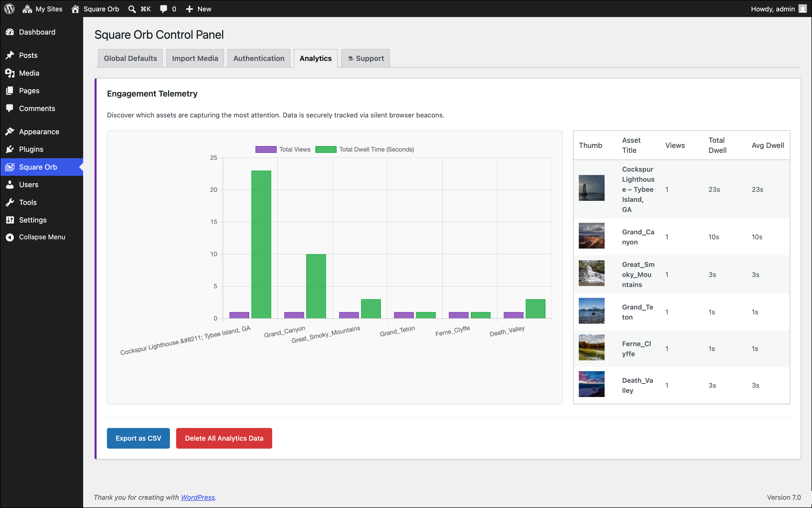
Task: Click the Comments speech bubble sidebar icon
Action: [x=10, y=108]
